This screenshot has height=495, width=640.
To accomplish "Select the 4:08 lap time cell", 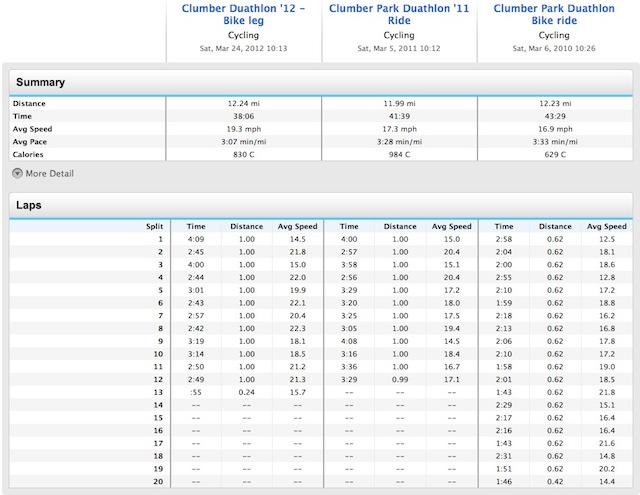I will [349, 341].
